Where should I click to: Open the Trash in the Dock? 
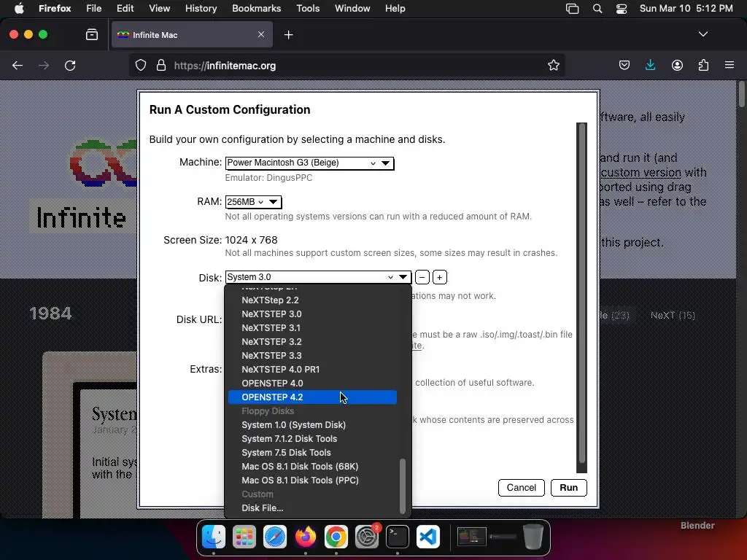pyautogui.click(x=533, y=537)
